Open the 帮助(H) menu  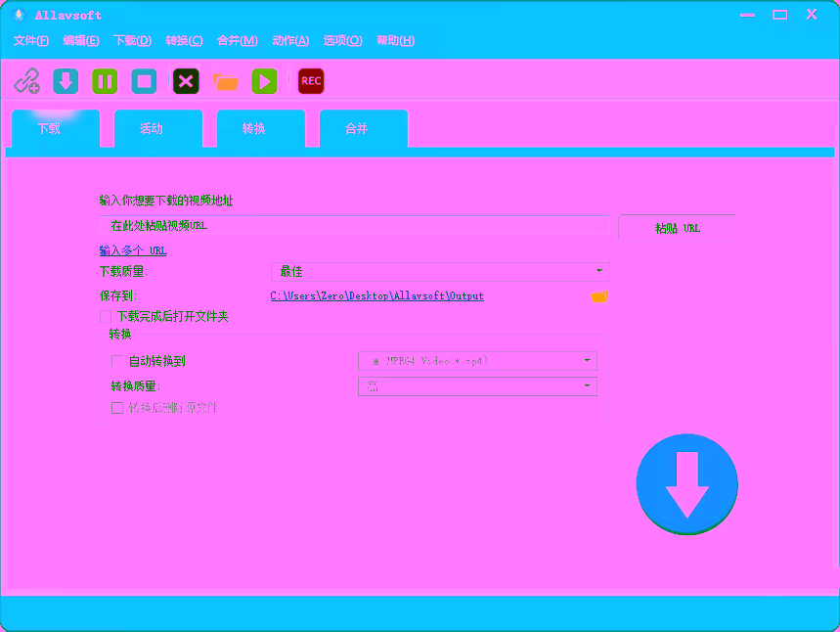(395, 41)
